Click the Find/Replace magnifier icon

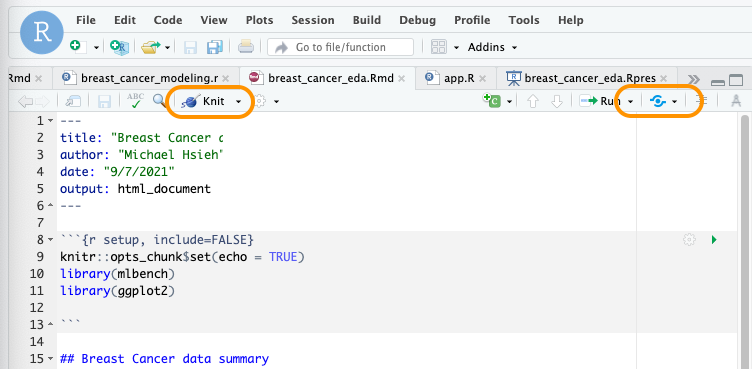pyautogui.click(x=159, y=101)
